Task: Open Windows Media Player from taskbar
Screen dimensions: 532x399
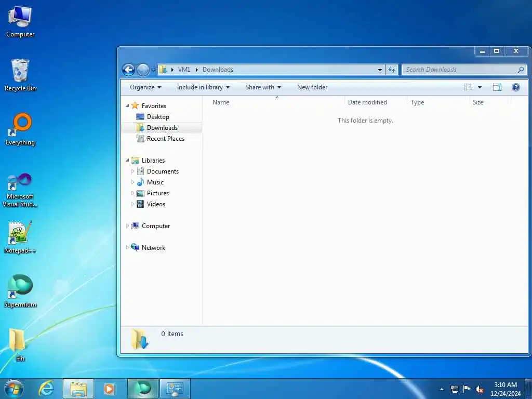Action: tap(109, 389)
